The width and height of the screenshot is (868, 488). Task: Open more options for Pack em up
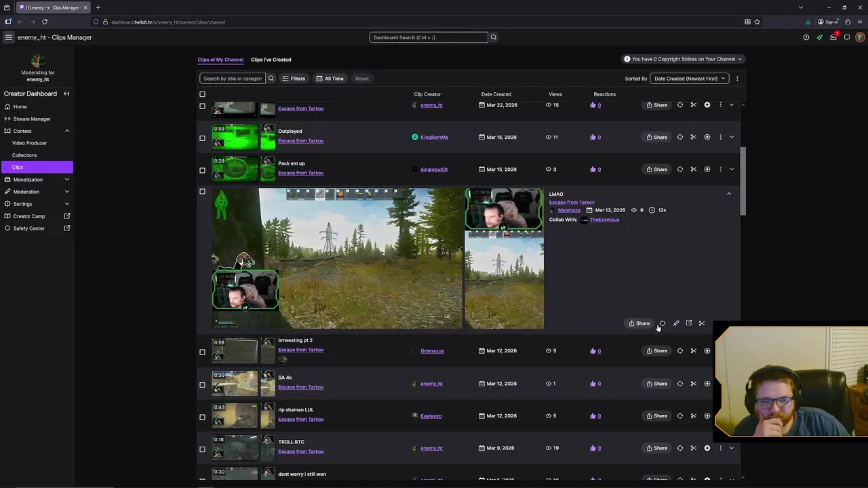tap(721, 169)
